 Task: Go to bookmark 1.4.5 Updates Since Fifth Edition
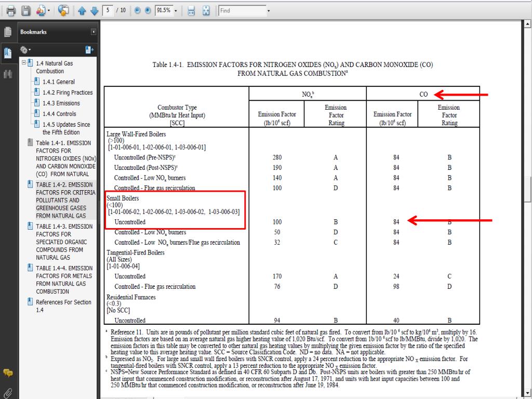tap(66, 128)
